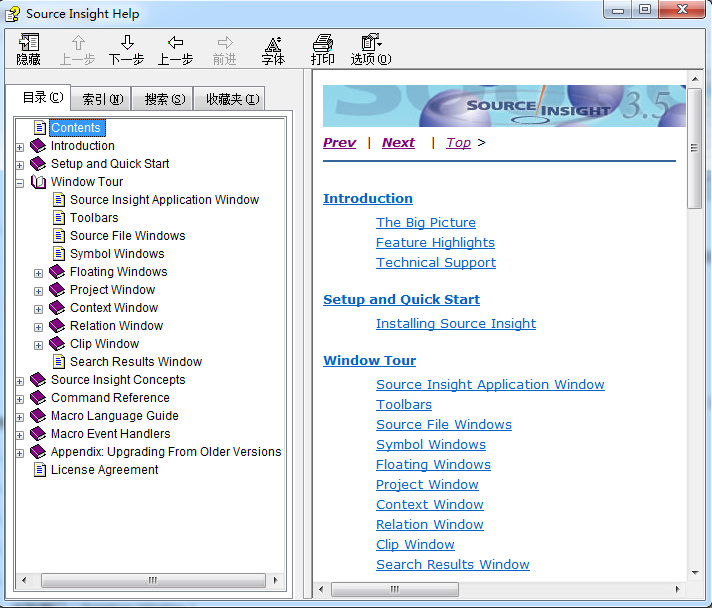Open the Clip Window link in content pane

415,544
